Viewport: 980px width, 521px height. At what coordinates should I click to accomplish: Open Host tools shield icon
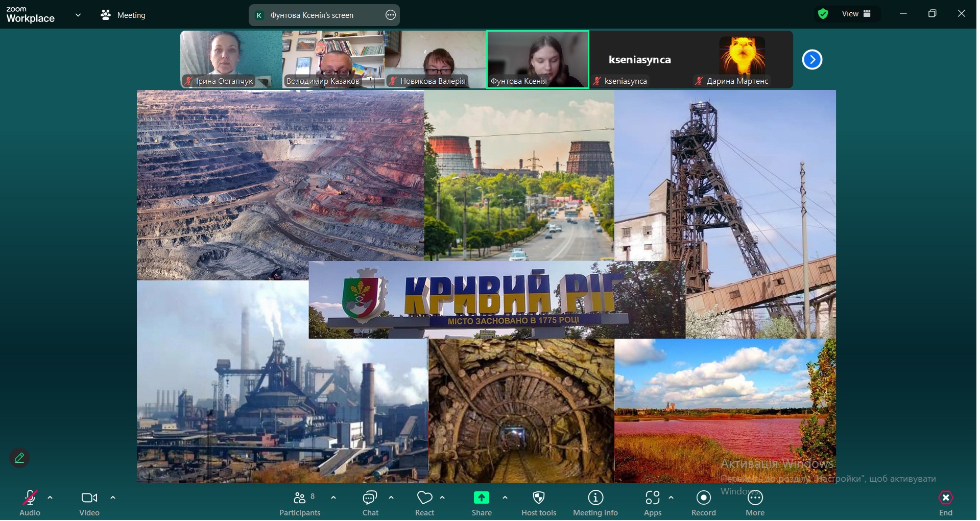[538, 498]
